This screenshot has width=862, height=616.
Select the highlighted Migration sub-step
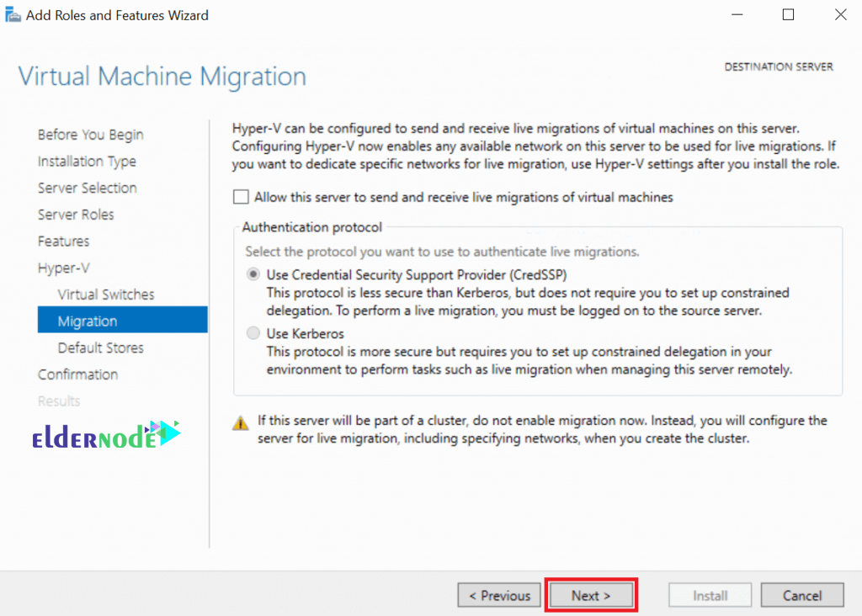(x=123, y=320)
